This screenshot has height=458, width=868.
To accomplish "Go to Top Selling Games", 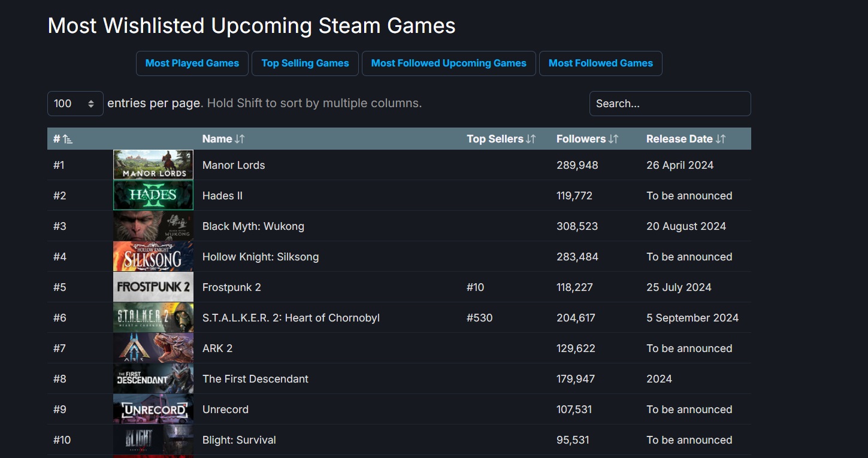I will [x=305, y=63].
